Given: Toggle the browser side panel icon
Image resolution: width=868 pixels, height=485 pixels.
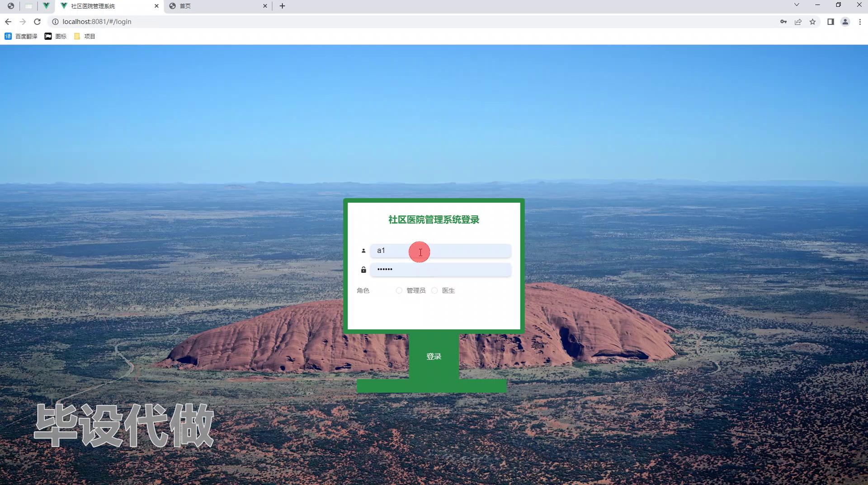Looking at the screenshot, I should 830,22.
